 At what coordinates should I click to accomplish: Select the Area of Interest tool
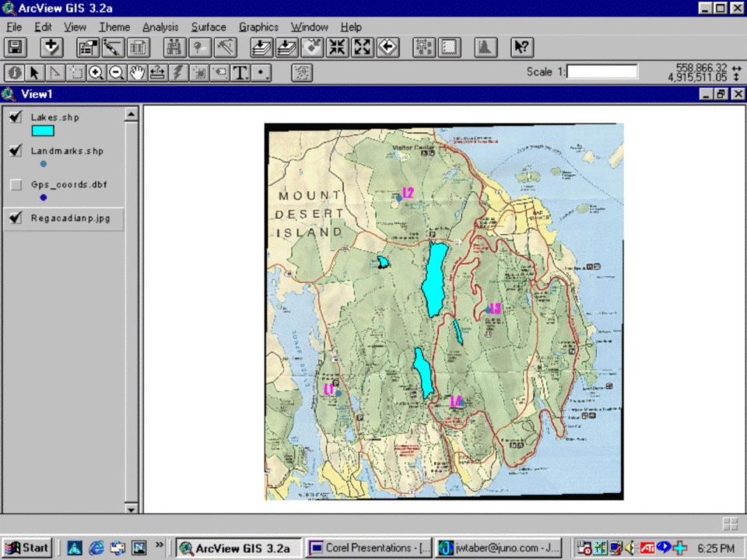click(198, 72)
